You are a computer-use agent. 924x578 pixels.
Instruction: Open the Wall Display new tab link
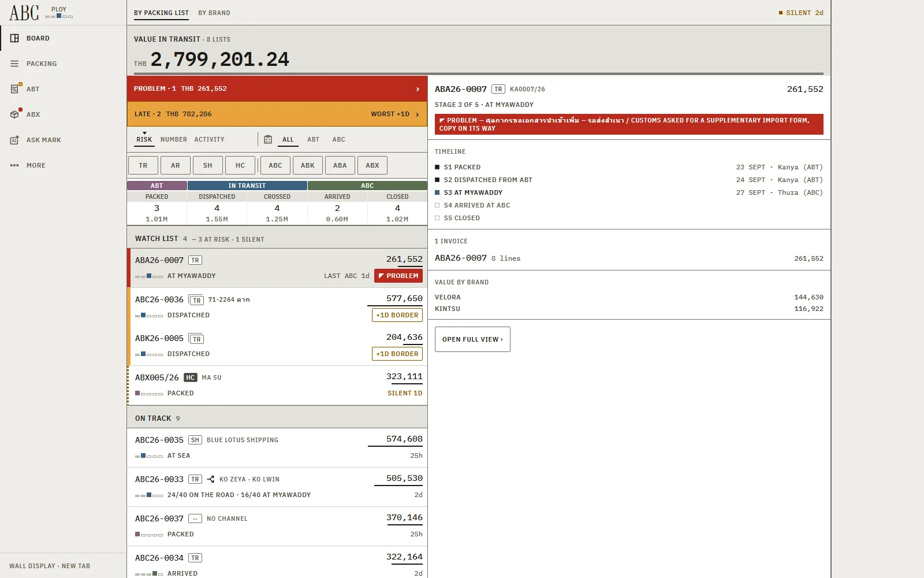click(50, 566)
